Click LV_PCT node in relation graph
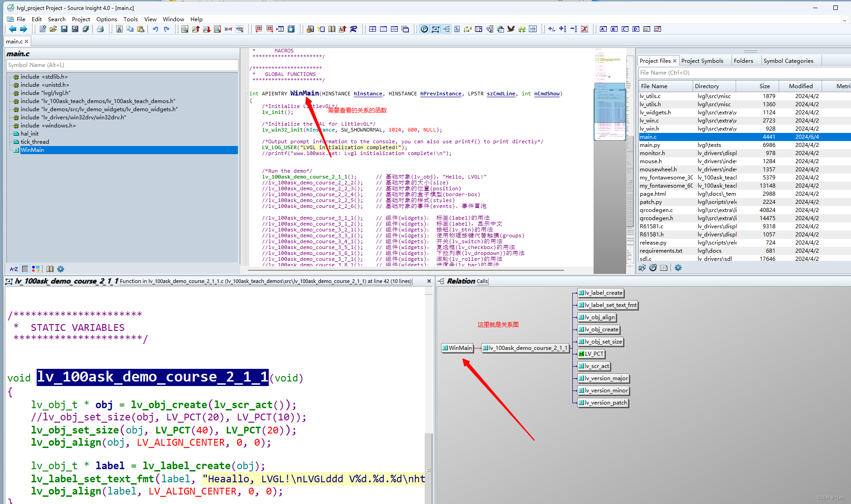This screenshot has height=504, width=851. (591, 353)
